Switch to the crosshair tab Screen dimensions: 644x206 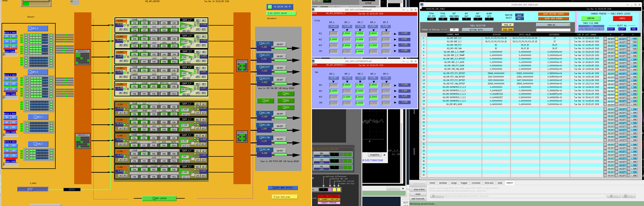pyautogui.click(x=476, y=183)
